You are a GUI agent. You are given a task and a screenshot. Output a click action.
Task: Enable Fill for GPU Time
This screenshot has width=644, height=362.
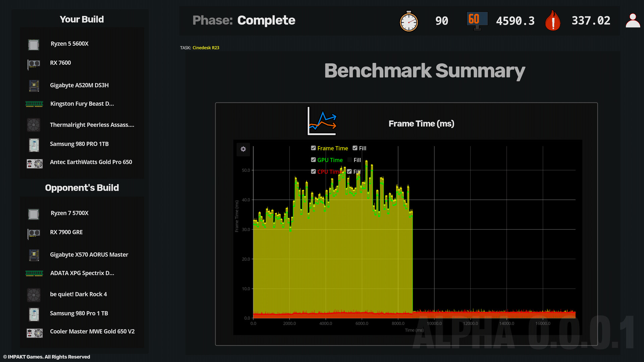click(x=350, y=160)
